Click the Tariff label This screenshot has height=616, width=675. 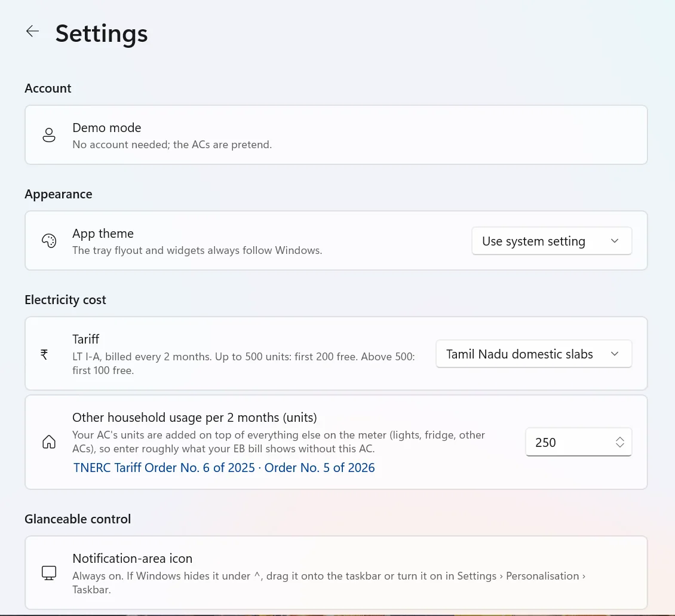[x=85, y=339]
